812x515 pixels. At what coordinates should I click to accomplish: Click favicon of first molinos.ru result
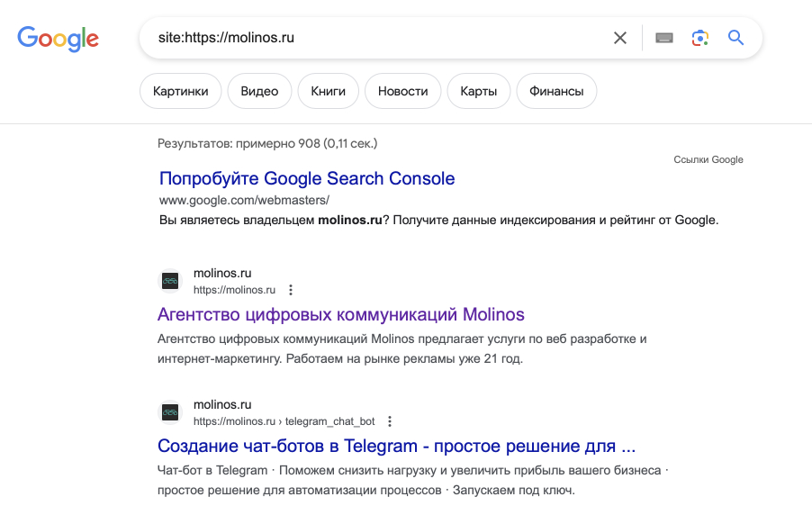tap(170, 281)
